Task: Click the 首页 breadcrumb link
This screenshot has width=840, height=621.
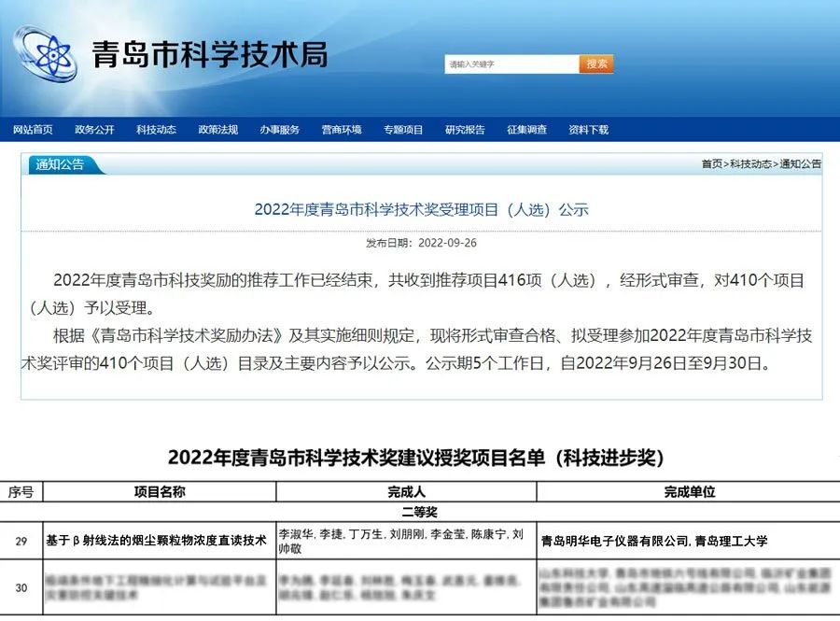Action: (x=711, y=164)
